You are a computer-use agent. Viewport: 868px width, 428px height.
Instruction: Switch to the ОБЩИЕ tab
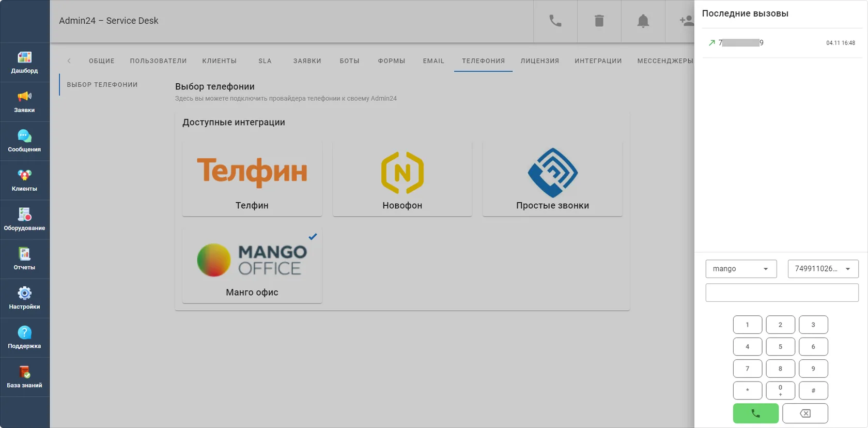tap(102, 61)
